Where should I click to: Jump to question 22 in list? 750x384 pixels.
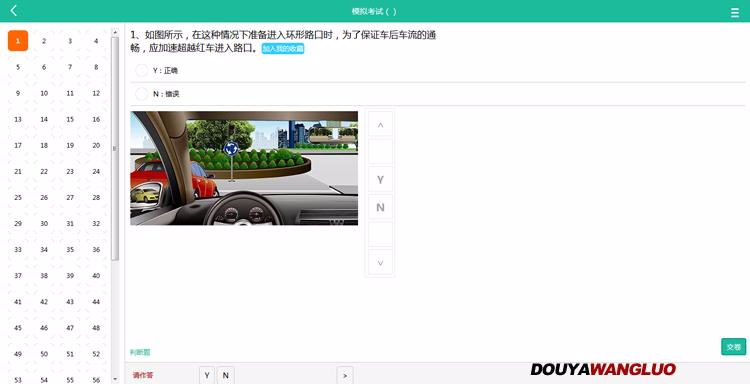click(x=44, y=171)
